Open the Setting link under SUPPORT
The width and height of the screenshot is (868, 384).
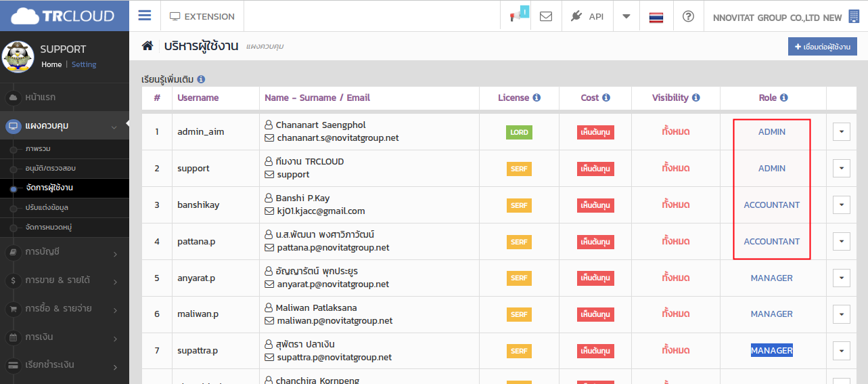84,64
